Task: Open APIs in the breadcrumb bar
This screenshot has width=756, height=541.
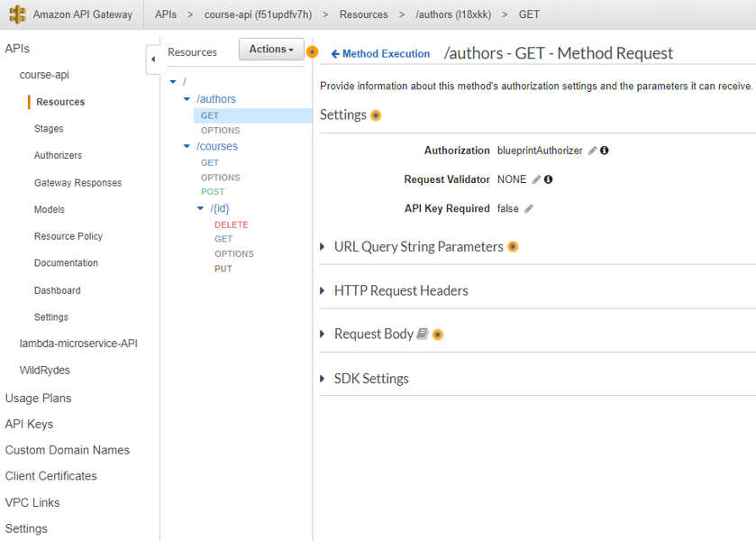Action: (x=166, y=14)
